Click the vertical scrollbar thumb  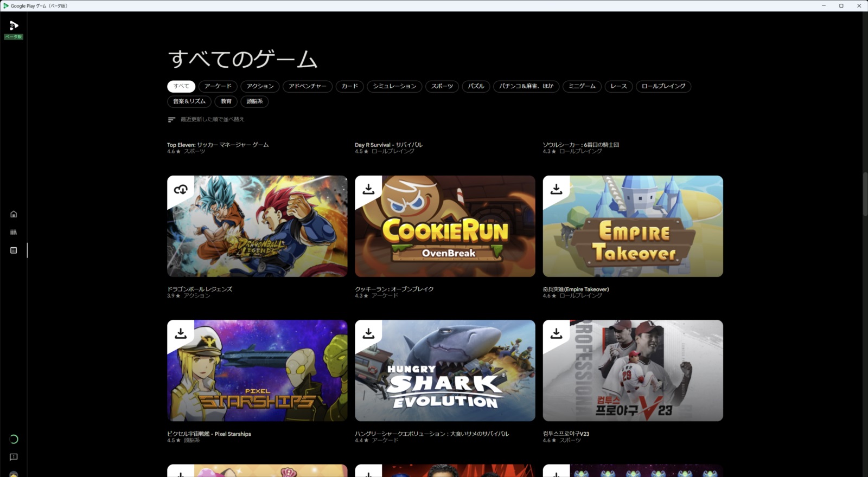pyautogui.click(x=865, y=194)
